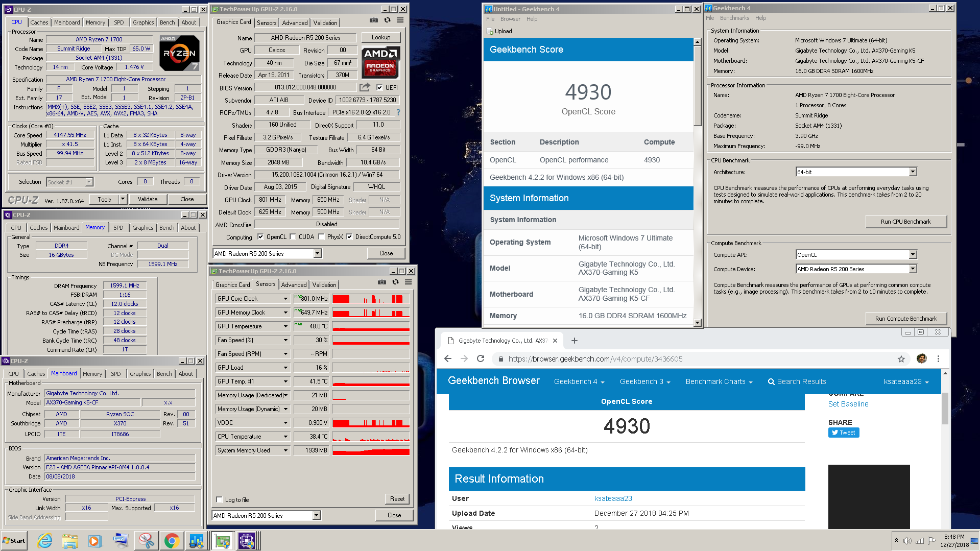Click the Upload item in Geekbench window
This screenshot has width=980, height=551.
499,31
